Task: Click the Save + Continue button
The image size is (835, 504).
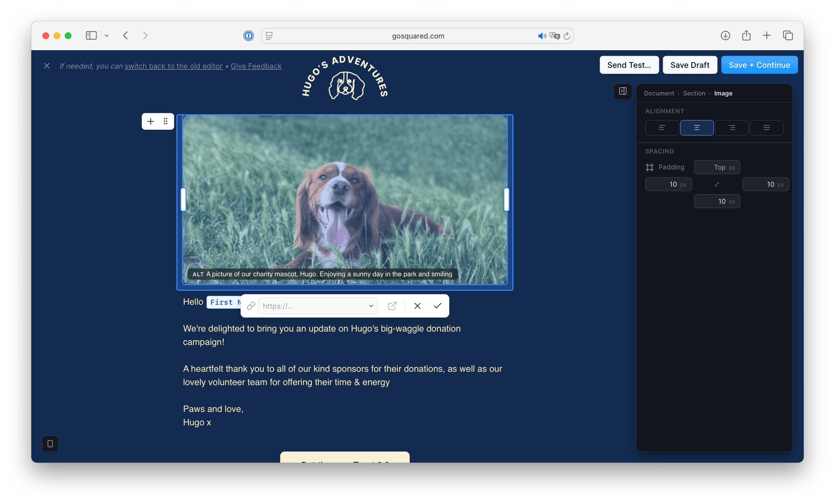Action: (x=759, y=65)
